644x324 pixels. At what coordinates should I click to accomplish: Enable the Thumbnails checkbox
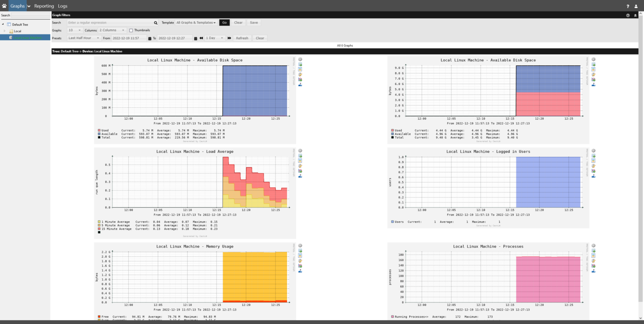[x=131, y=30]
